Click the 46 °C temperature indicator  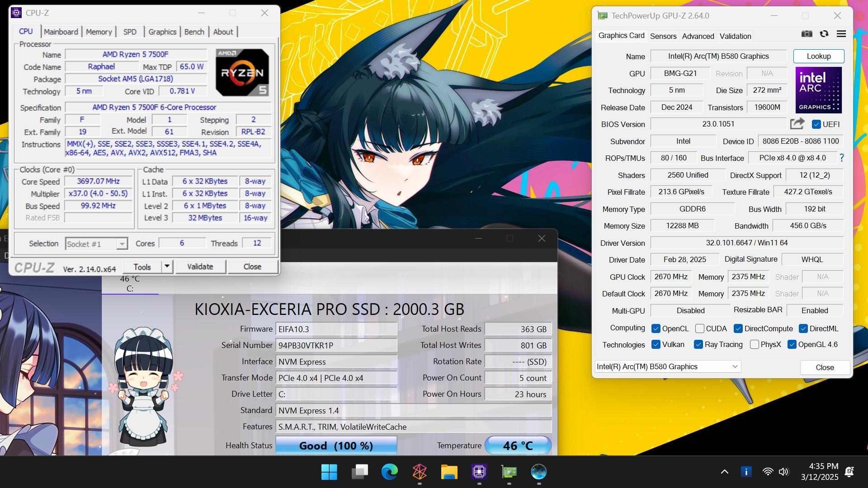click(518, 446)
